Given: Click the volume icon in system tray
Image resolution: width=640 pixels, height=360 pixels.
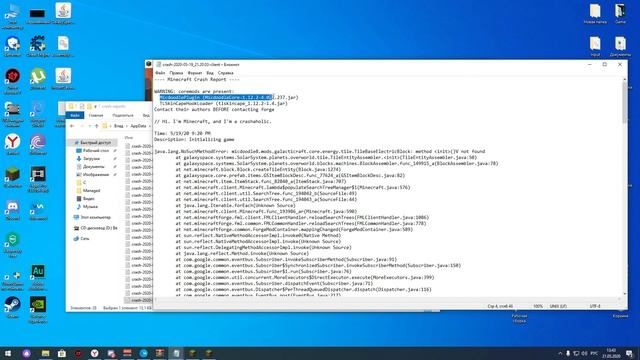Looking at the screenshot, I should (584, 353).
